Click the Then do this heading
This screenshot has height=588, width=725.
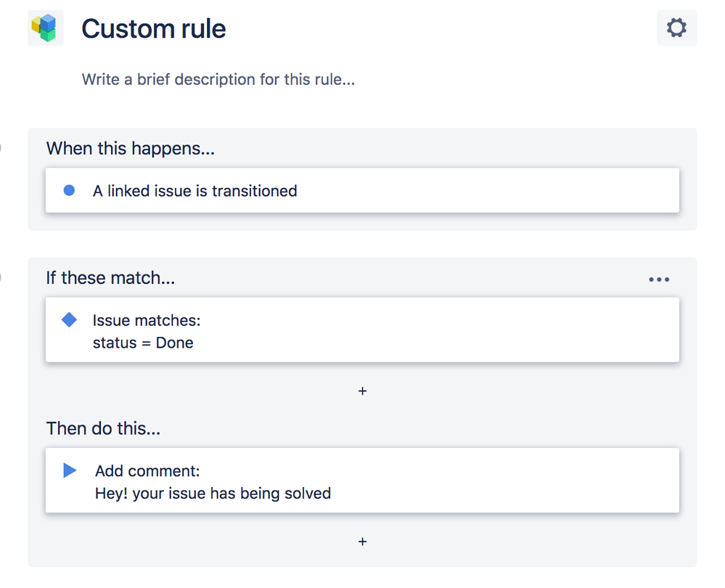point(103,428)
